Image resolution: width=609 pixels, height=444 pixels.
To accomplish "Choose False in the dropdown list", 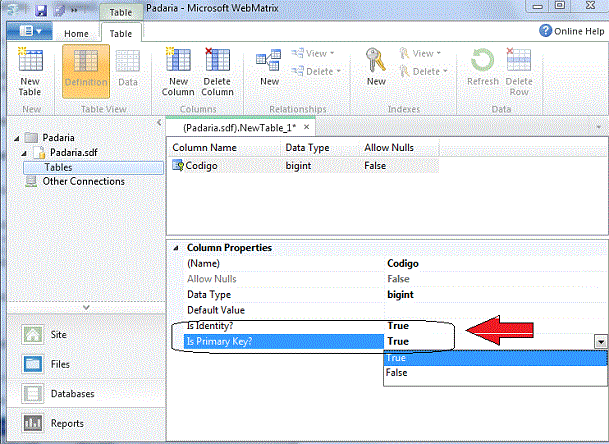I will tap(495, 373).
